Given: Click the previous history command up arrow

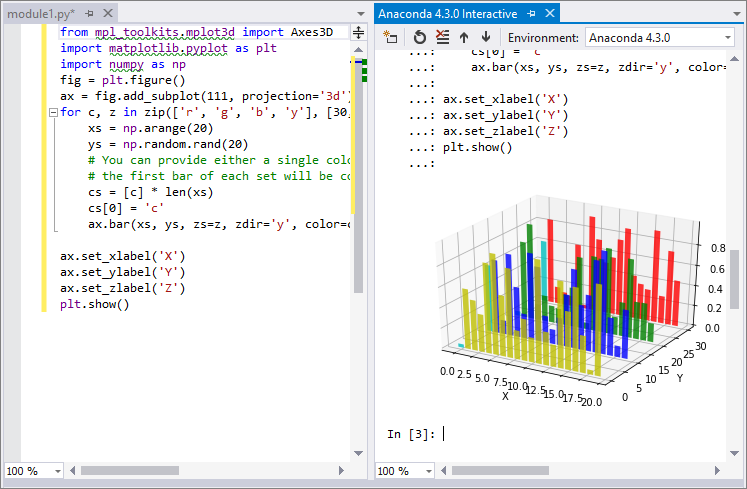Looking at the screenshot, I should coord(464,37).
